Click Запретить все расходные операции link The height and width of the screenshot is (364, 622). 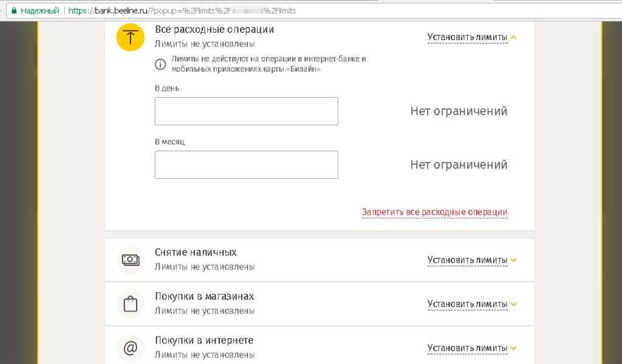pos(434,212)
